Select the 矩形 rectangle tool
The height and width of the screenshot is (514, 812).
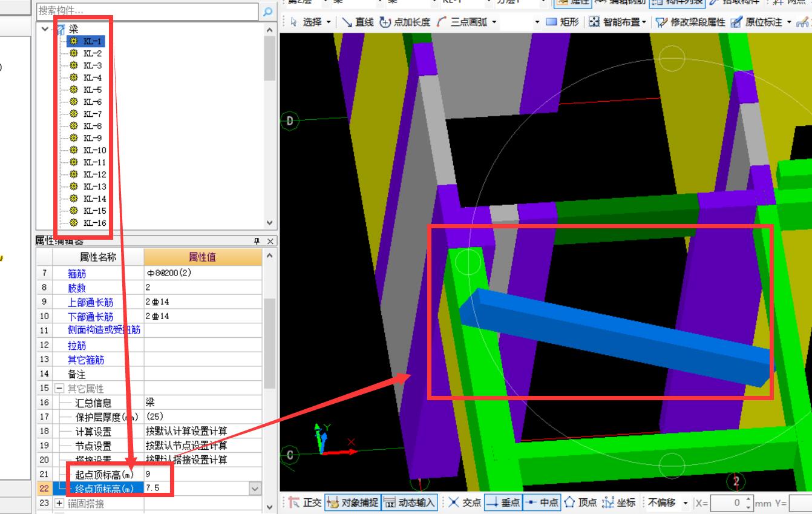(562, 22)
